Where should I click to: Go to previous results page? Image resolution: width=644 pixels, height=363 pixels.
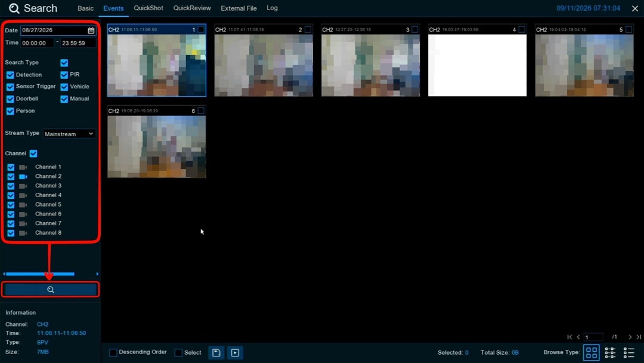coord(578,337)
